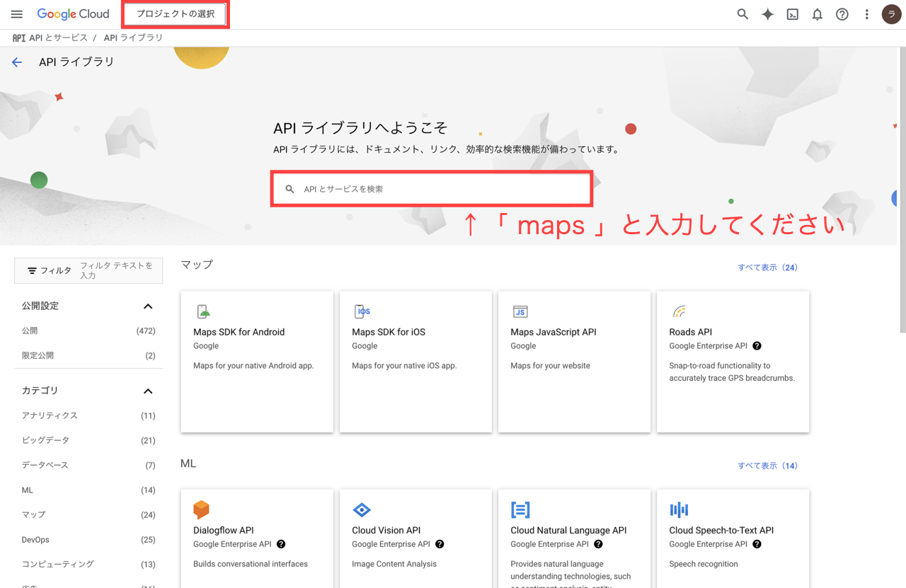Screen dimensions: 906x588
Task: Click the Google Cloud logo
Action: point(73,14)
